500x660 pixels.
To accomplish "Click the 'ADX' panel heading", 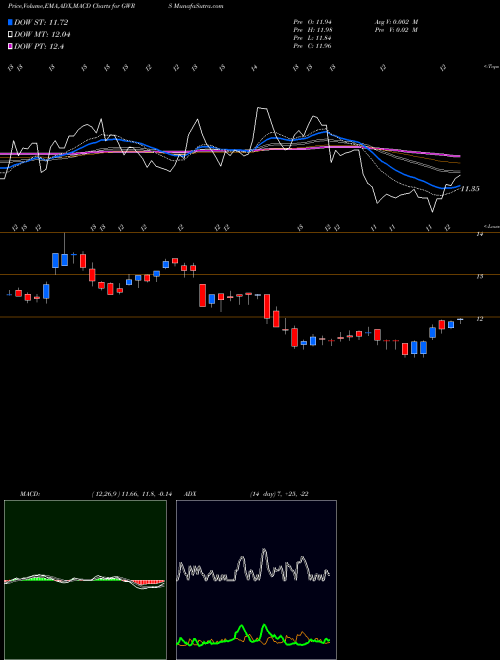I will pyautogui.click(x=191, y=494).
